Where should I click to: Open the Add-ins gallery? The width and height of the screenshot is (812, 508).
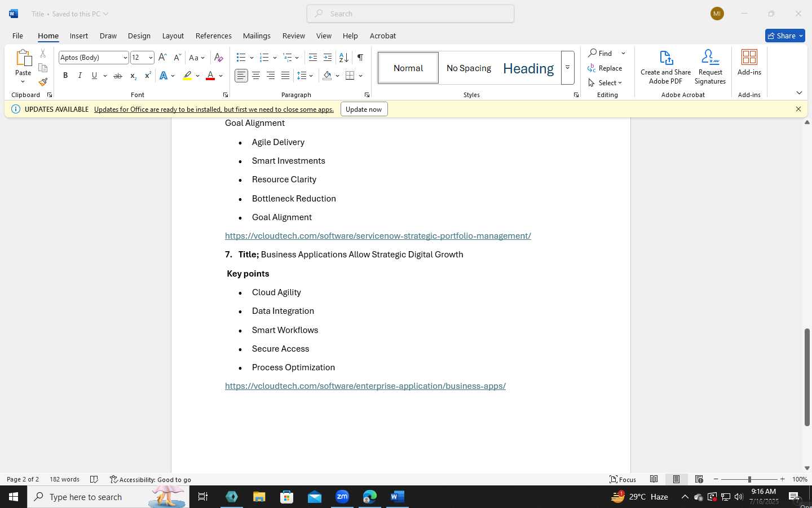749,63
